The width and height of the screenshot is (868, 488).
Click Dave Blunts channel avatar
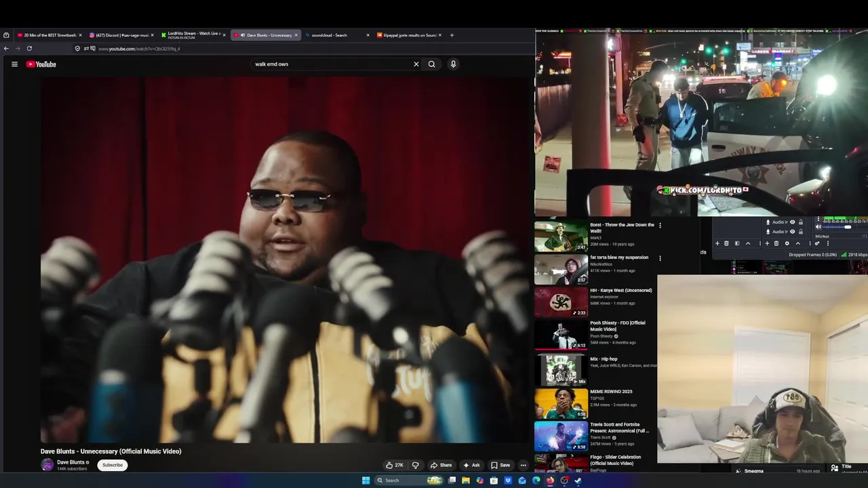[x=47, y=465]
